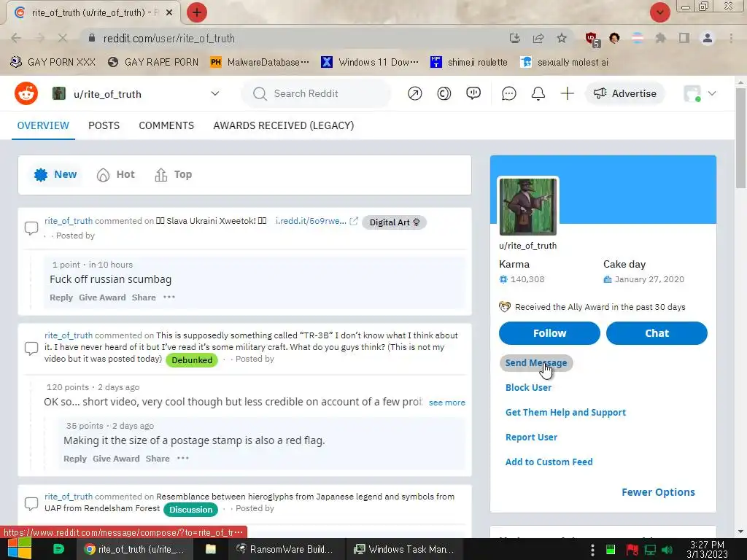747x560 pixels.
Task: Open the Windows Start button
Action: coord(20,548)
